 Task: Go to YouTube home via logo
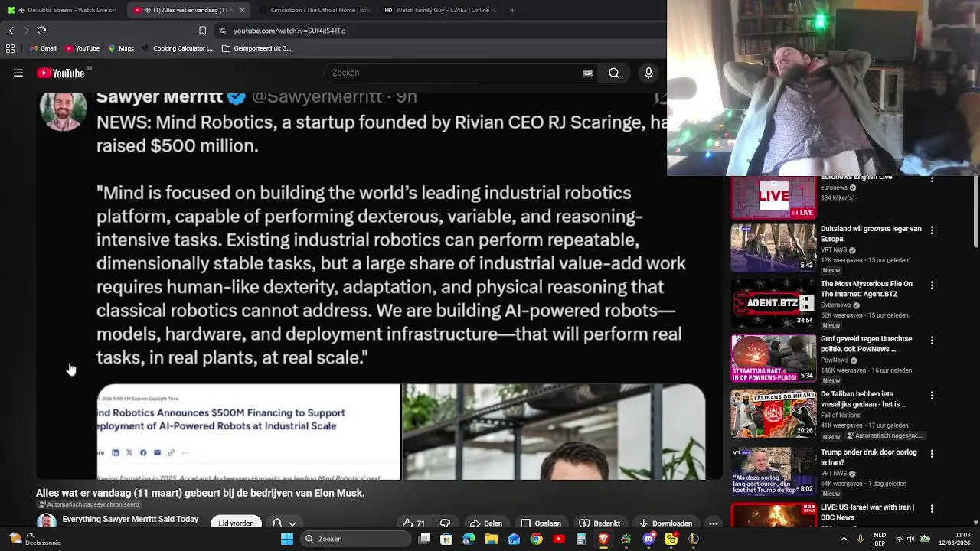tap(60, 73)
